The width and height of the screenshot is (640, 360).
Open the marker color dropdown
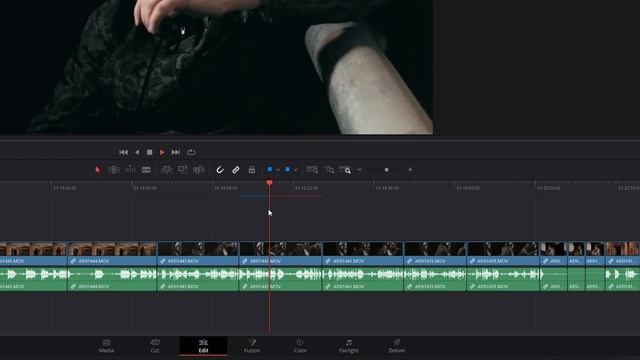[x=296, y=170]
